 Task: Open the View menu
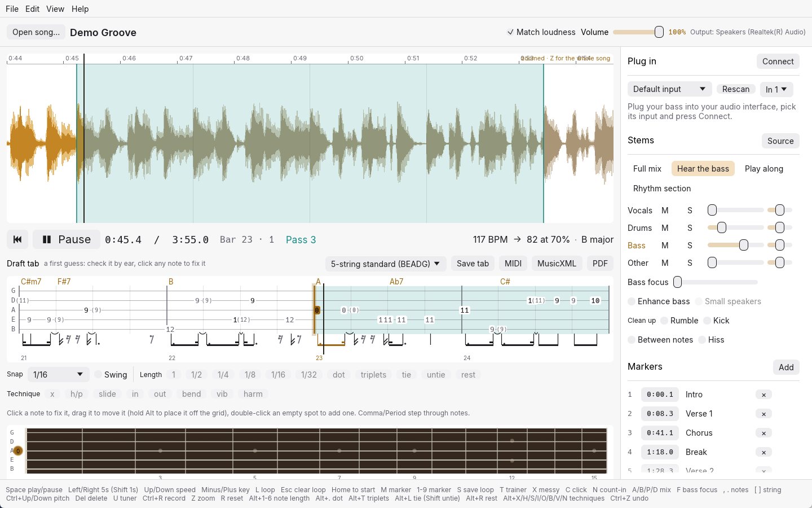coord(55,9)
